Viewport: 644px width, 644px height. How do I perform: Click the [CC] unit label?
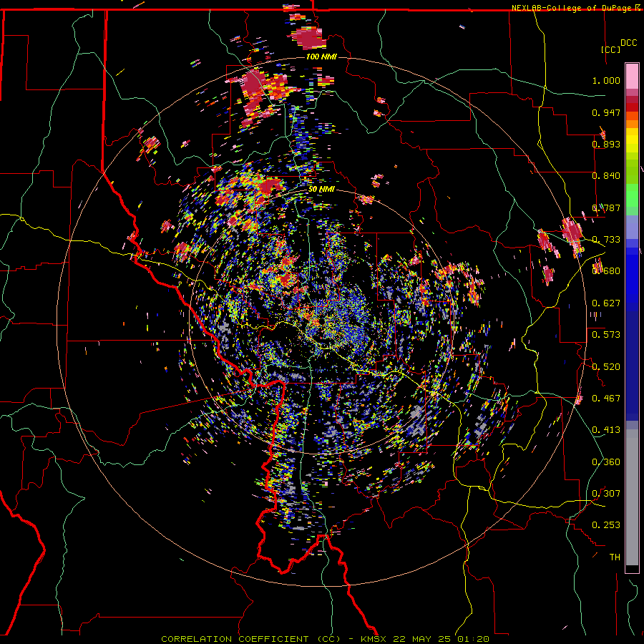[610, 49]
